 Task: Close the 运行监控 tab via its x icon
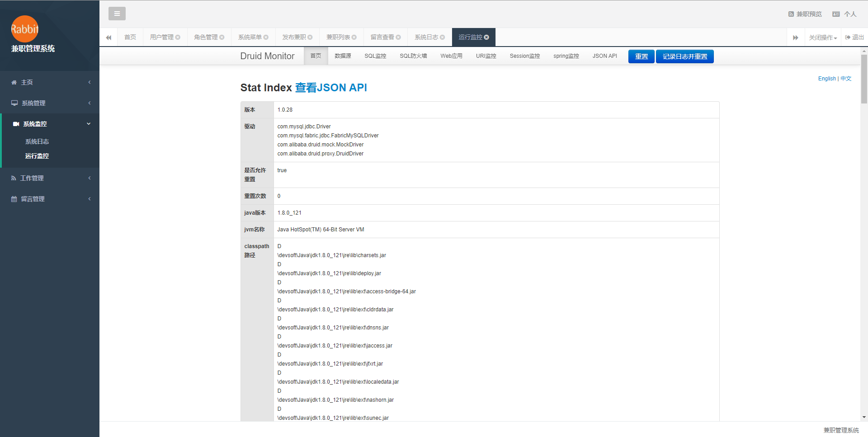[486, 37]
